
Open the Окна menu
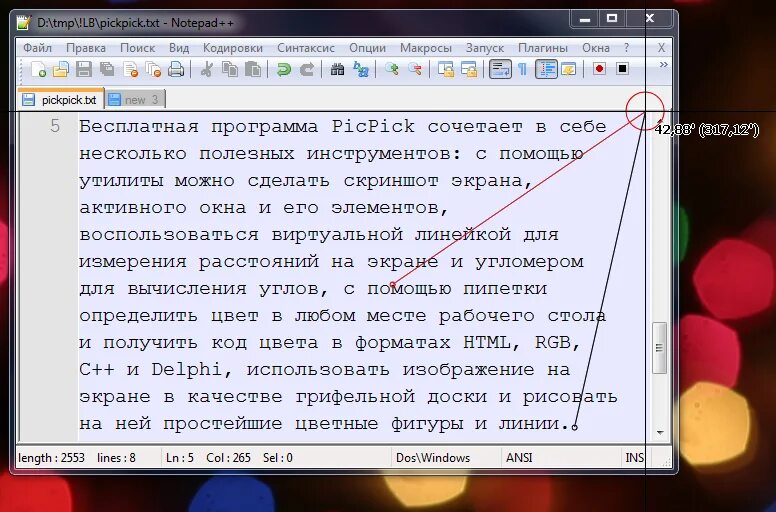coord(595,48)
